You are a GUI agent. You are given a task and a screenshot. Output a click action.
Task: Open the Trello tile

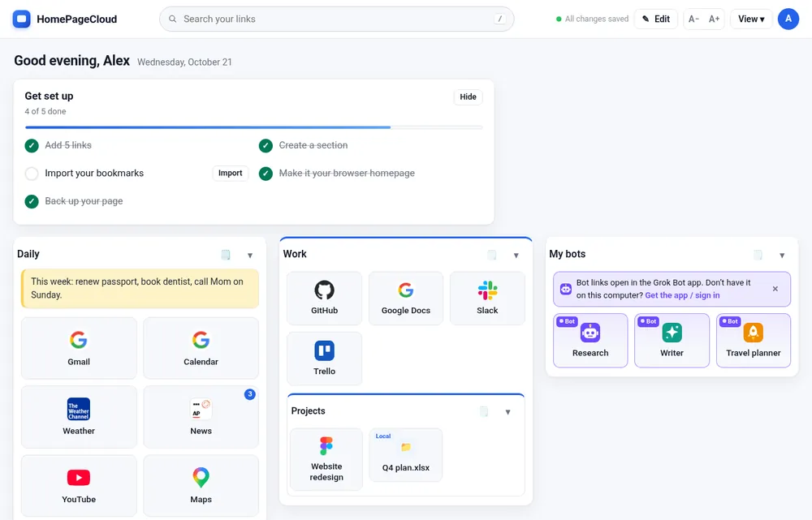(324, 359)
